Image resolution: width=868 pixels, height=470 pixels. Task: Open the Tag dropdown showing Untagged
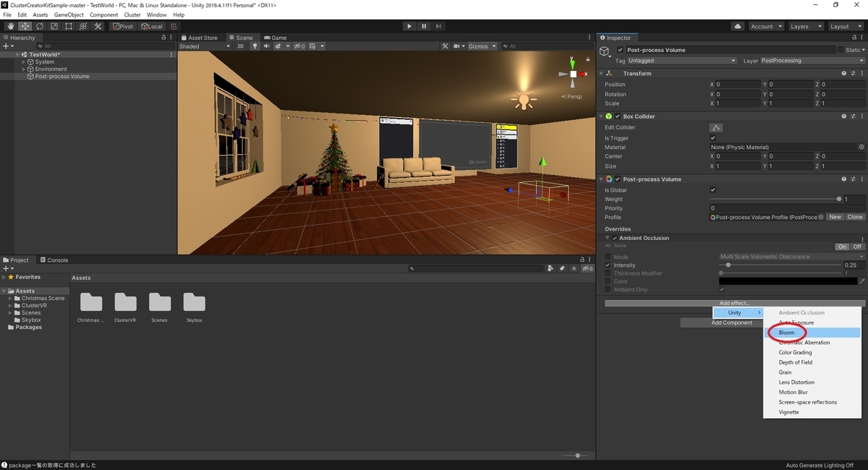(x=682, y=61)
